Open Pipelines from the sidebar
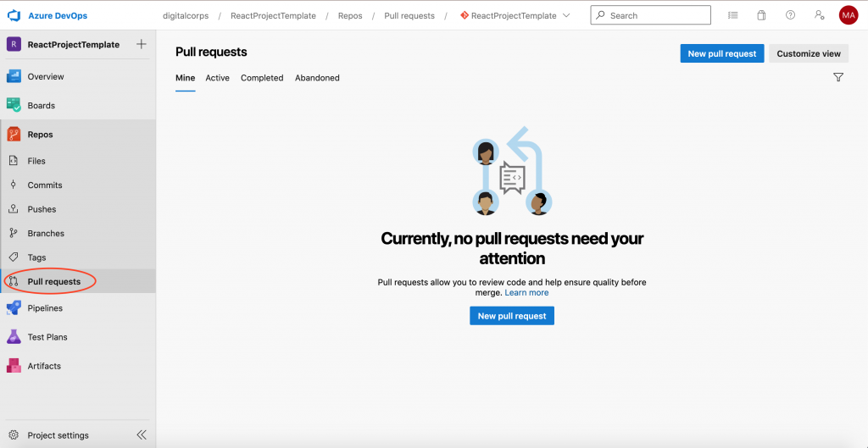Image resolution: width=868 pixels, height=448 pixels. pos(45,308)
